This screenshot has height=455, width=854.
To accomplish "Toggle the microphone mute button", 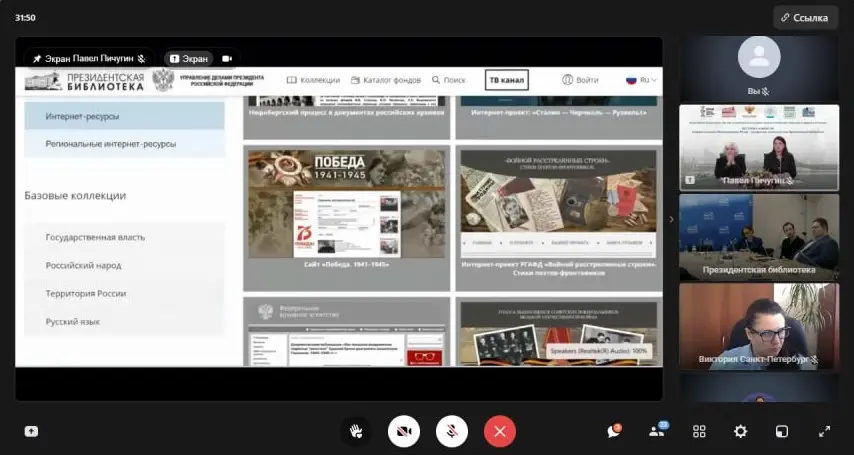I will click(451, 431).
